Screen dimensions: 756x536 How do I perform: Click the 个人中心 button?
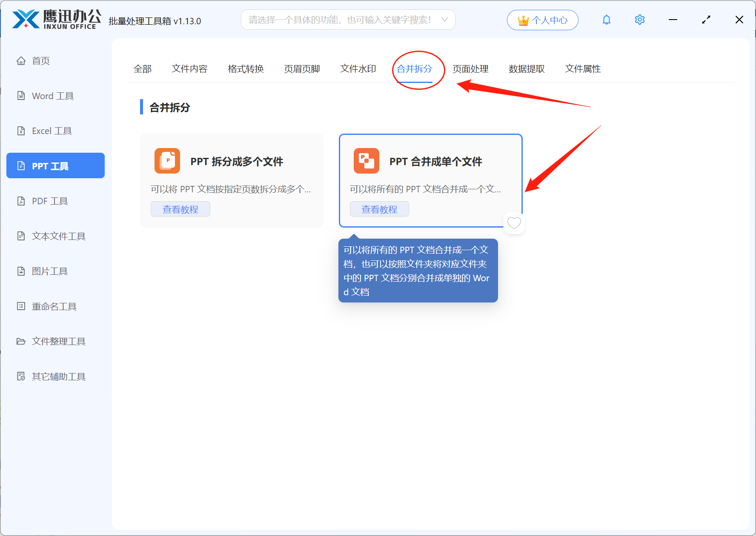click(542, 20)
